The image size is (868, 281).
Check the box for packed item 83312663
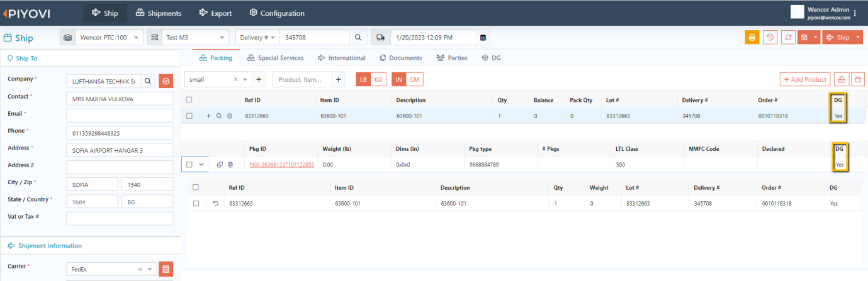click(196, 204)
